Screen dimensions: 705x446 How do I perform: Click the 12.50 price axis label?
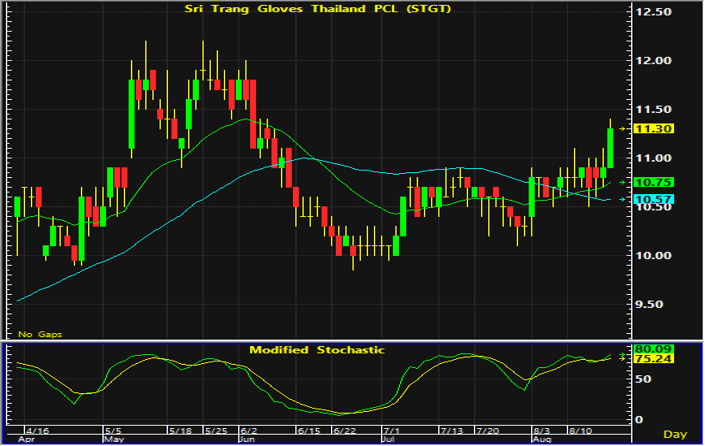coord(653,12)
